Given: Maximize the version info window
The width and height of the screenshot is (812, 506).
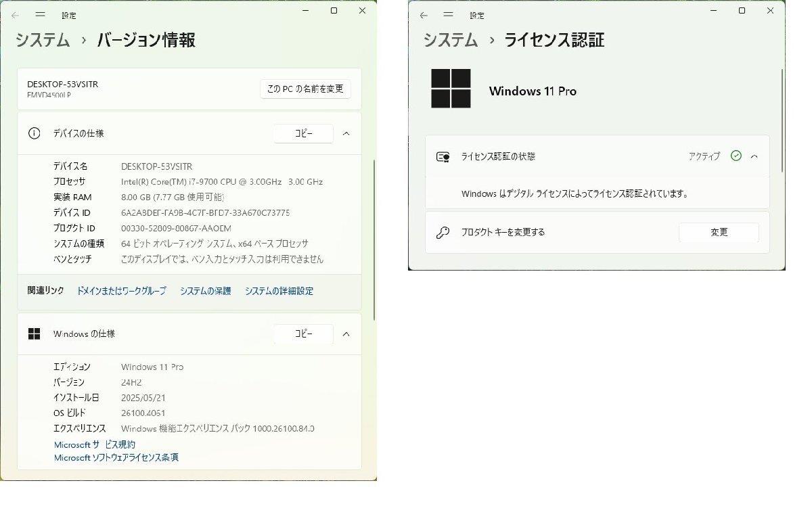Looking at the screenshot, I should click(x=334, y=10).
